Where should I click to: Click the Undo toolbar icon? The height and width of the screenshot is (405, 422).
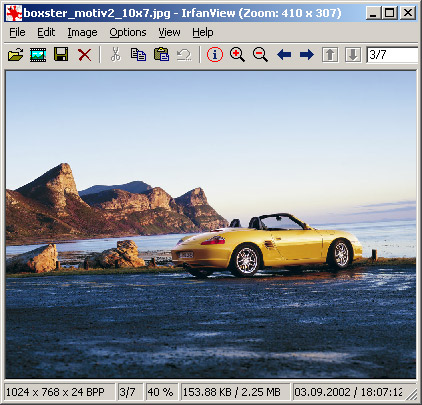point(184,55)
